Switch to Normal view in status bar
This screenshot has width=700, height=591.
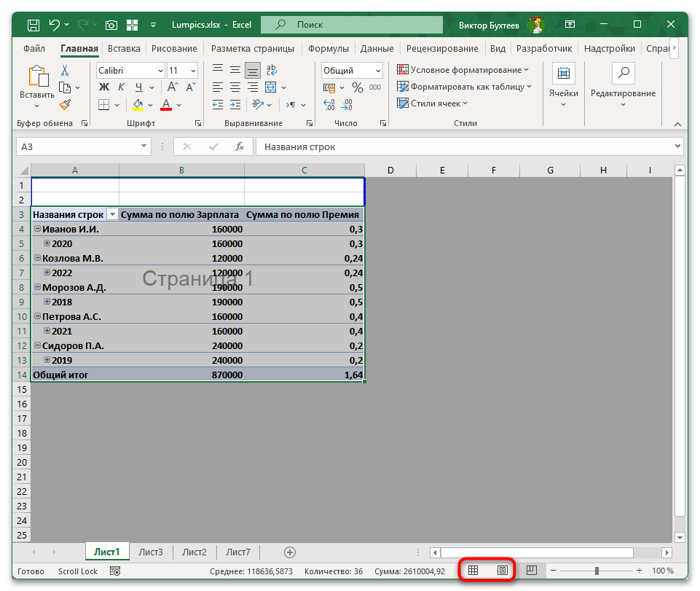point(473,571)
